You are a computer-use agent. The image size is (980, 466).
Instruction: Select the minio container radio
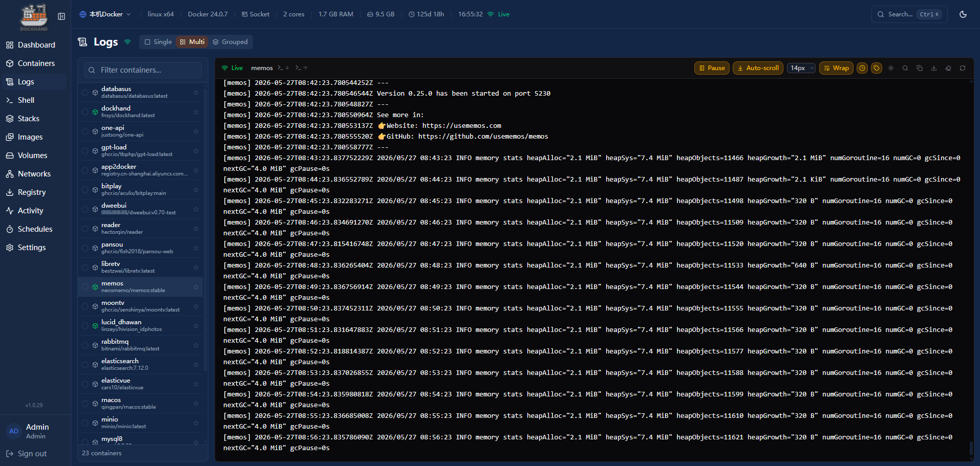pyautogui.click(x=85, y=423)
